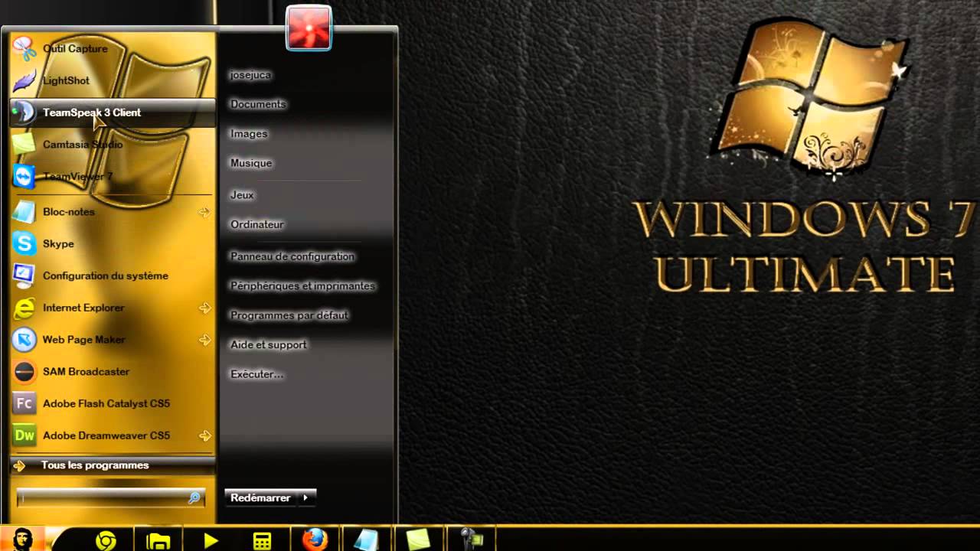Screen dimensions: 980x551
Task: Open shutdown options arrow beside Redémarrer
Action: [305, 497]
